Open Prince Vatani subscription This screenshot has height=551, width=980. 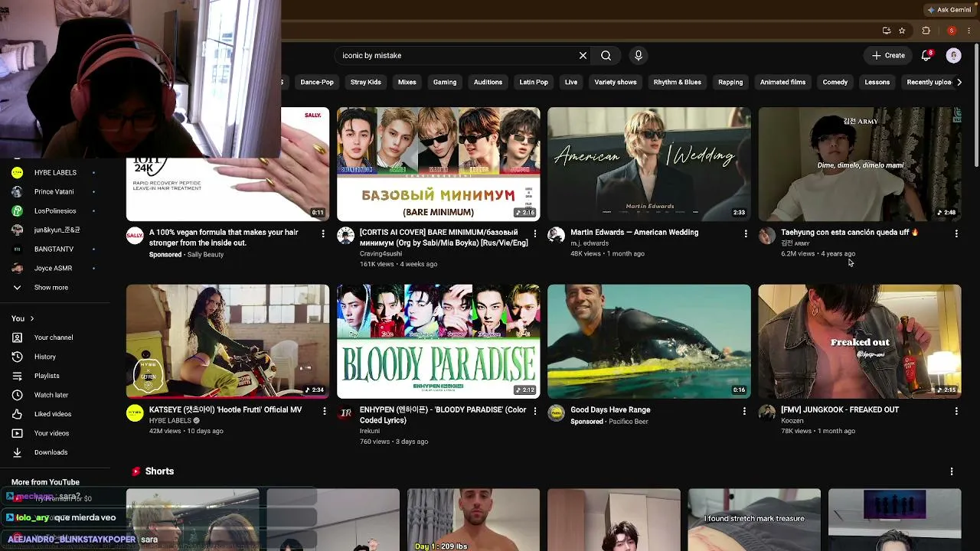pos(55,192)
